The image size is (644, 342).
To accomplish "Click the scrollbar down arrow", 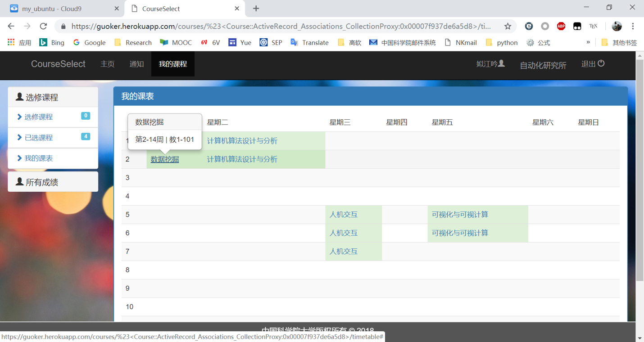I will pos(639,338).
